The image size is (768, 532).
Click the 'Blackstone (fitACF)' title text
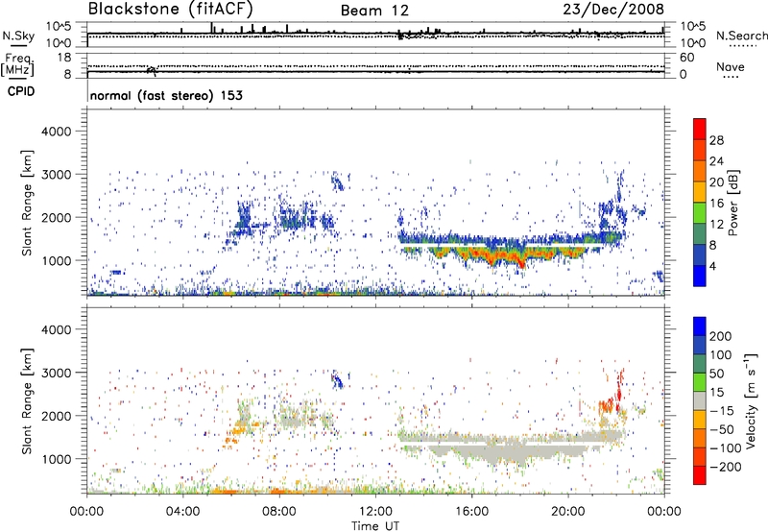[170, 10]
